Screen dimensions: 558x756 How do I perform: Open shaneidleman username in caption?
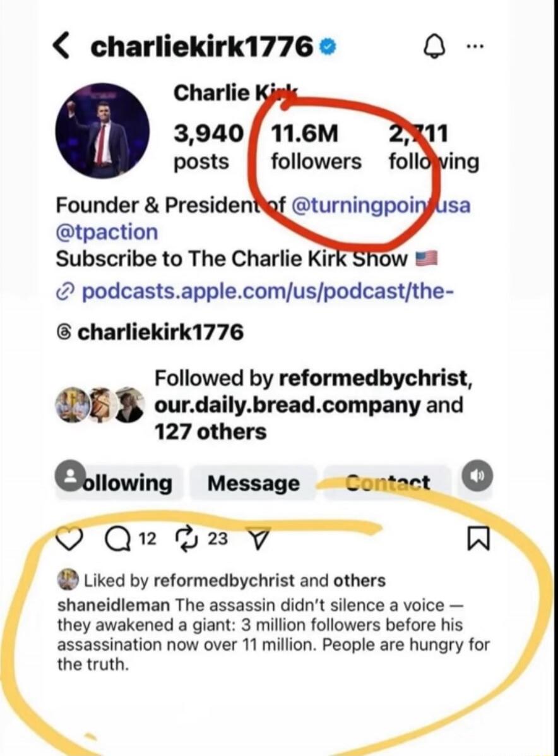click(x=114, y=605)
